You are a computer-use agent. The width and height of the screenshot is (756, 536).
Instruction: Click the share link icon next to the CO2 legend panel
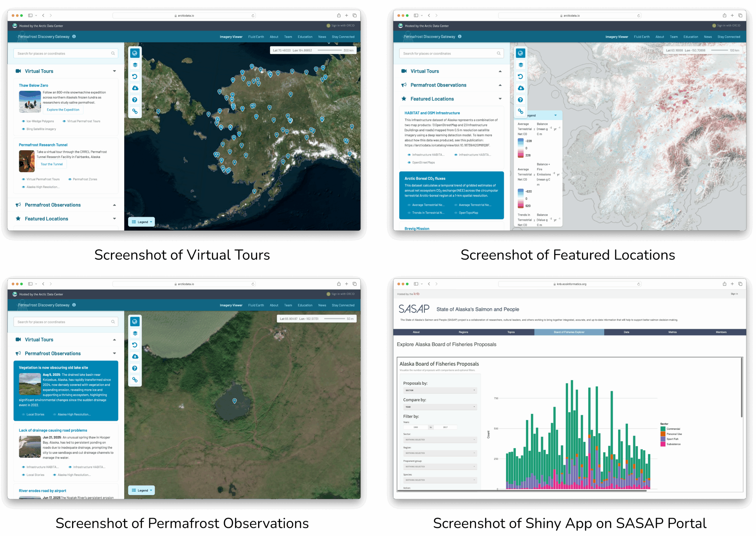point(521,111)
